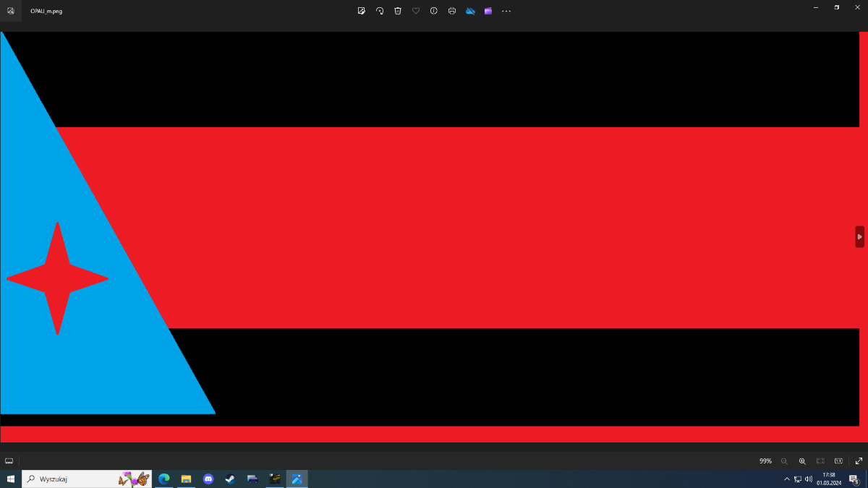
Task: Restore down the Photos window
Action: coord(837,7)
